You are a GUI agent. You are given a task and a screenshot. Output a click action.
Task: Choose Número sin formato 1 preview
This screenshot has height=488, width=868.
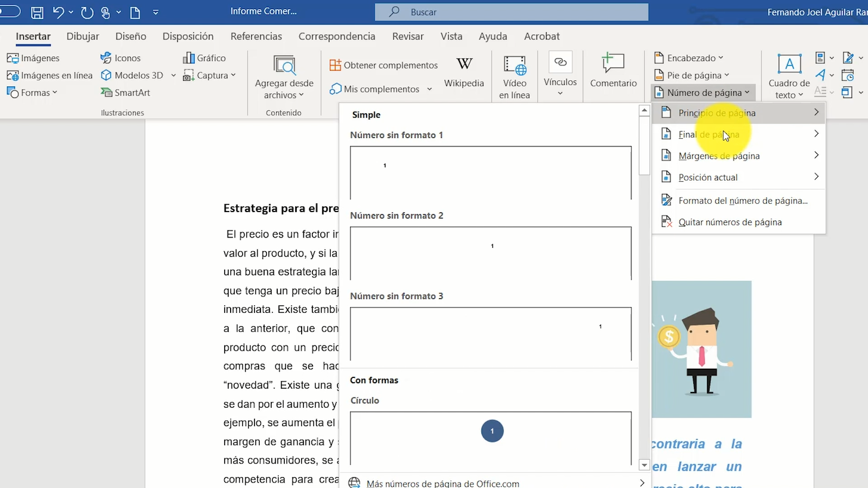click(x=490, y=172)
